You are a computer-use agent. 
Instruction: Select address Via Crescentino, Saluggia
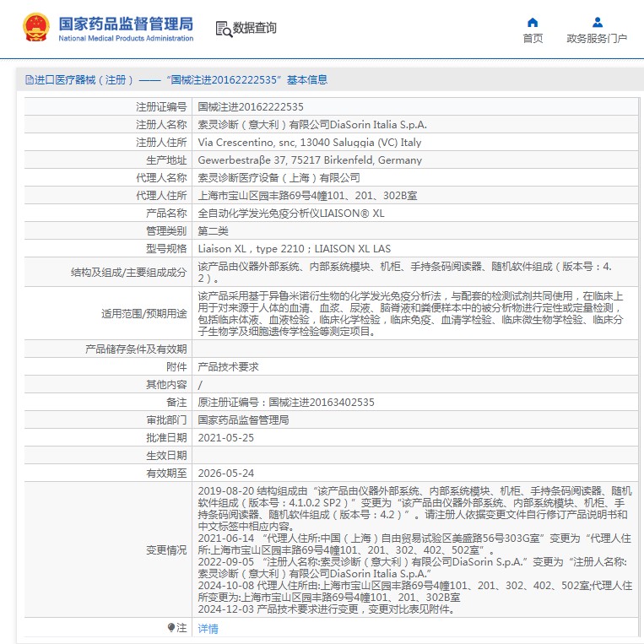pyautogui.click(x=310, y=143)
